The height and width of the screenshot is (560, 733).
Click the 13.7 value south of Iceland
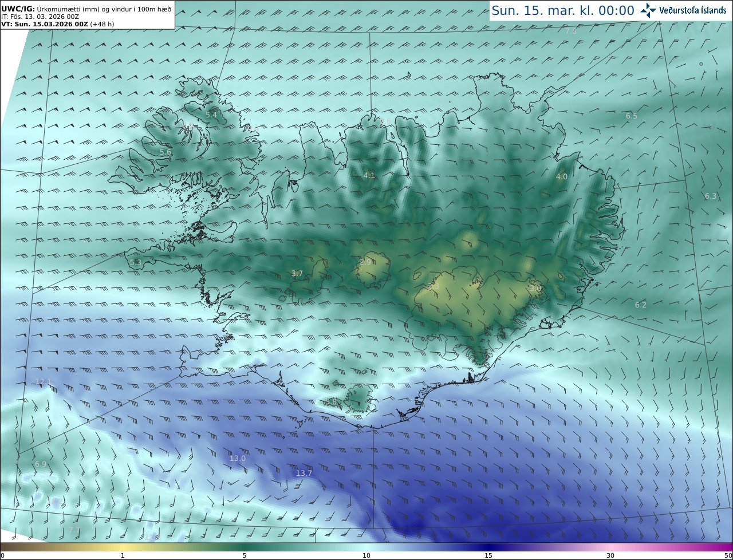click(304, 473)
